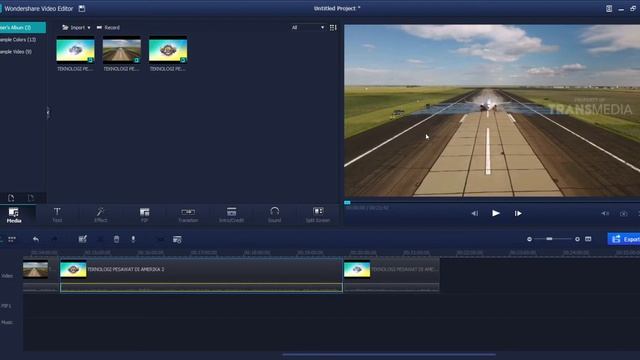Open the Intro/Credit tab

coord(231,215)
